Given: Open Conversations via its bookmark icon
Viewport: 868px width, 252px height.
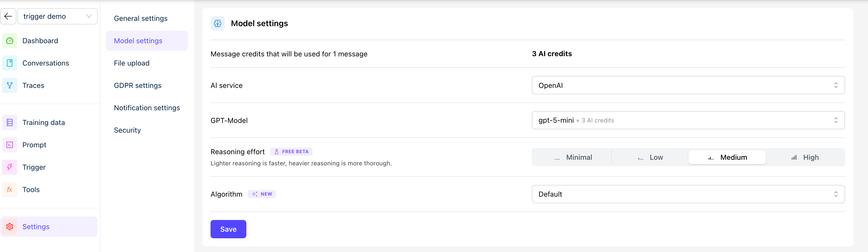Looking at the screenshot, I should (x=10, y=63).
